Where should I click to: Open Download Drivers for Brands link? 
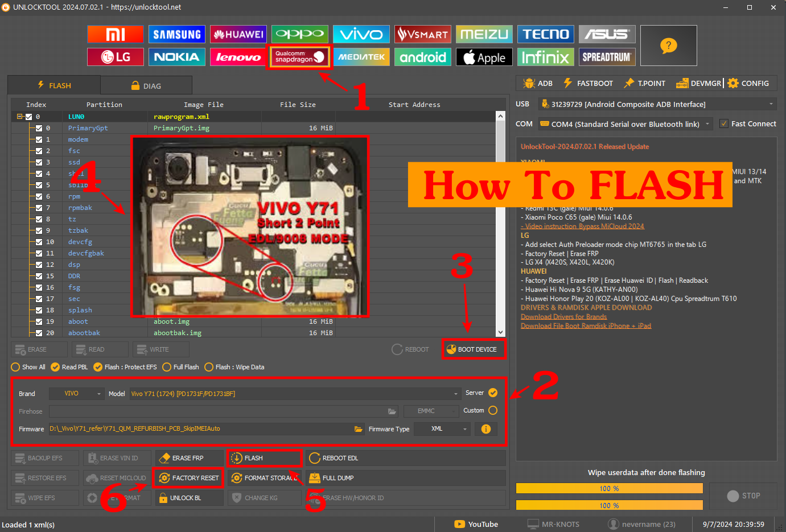pyautogui.click(x=563, y=317)
